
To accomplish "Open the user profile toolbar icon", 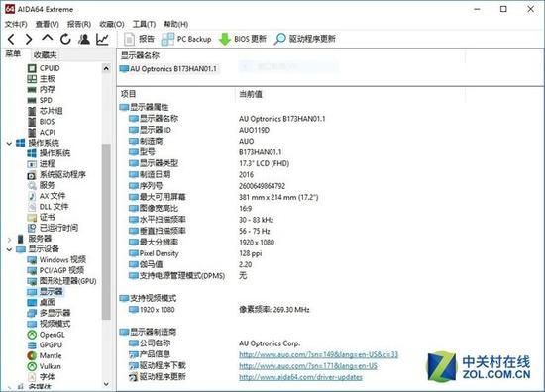I will (x=84, y=39).
